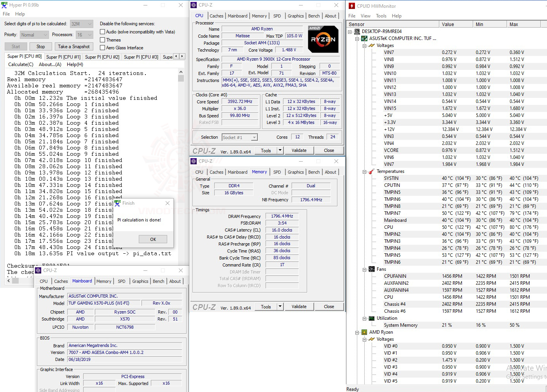Click the Take a Snapshot button
547x392 pixels.
(x=73, y=47)
